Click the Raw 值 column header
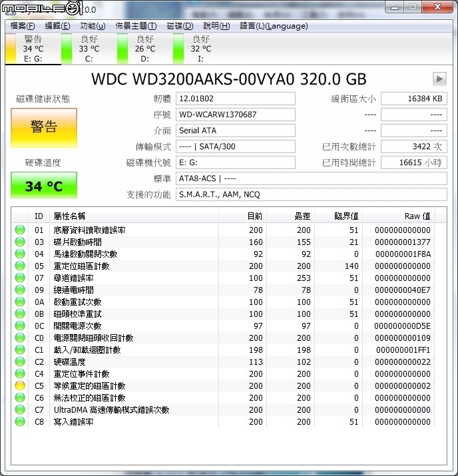 coord(399,216)
